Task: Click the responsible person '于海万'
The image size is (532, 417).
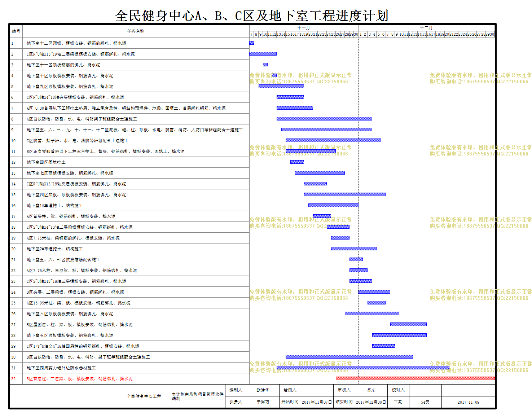Action: coord(263,402)
